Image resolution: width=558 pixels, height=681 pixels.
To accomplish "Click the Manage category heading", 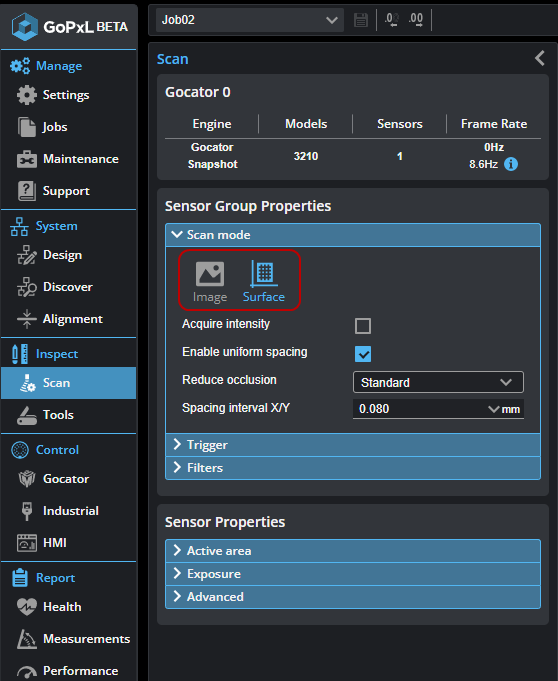I will (59, 66).
